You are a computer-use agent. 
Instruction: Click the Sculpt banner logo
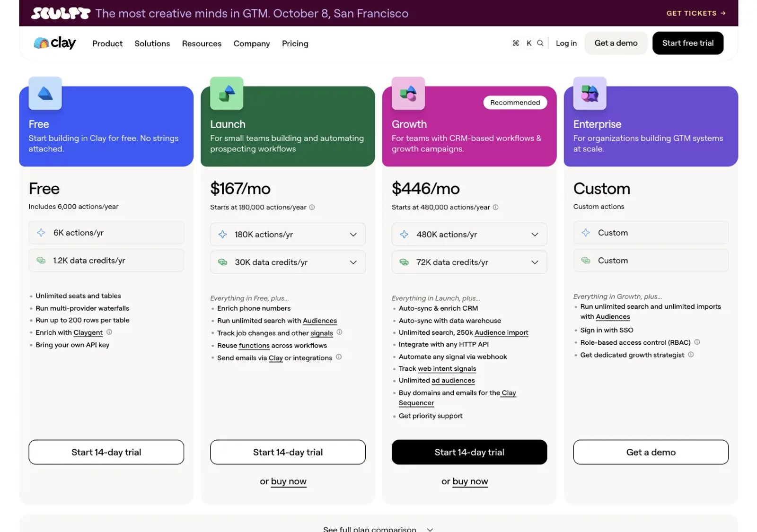point(61,13)
